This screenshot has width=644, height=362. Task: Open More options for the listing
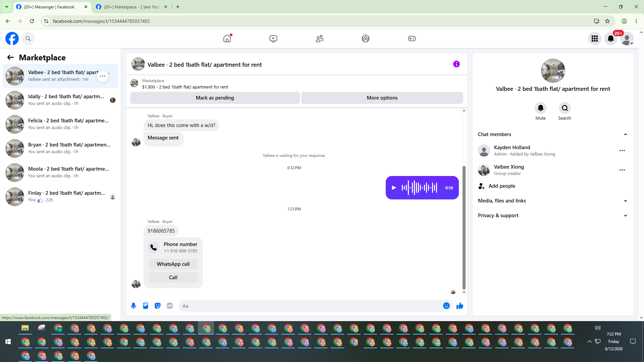(x=382, y=98)
